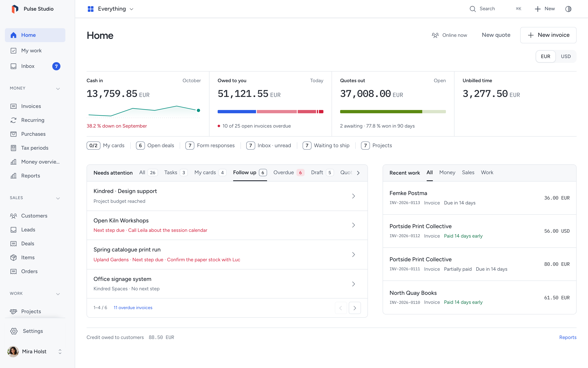Click the search magnifier icon
588x368 pixels.
473,9
